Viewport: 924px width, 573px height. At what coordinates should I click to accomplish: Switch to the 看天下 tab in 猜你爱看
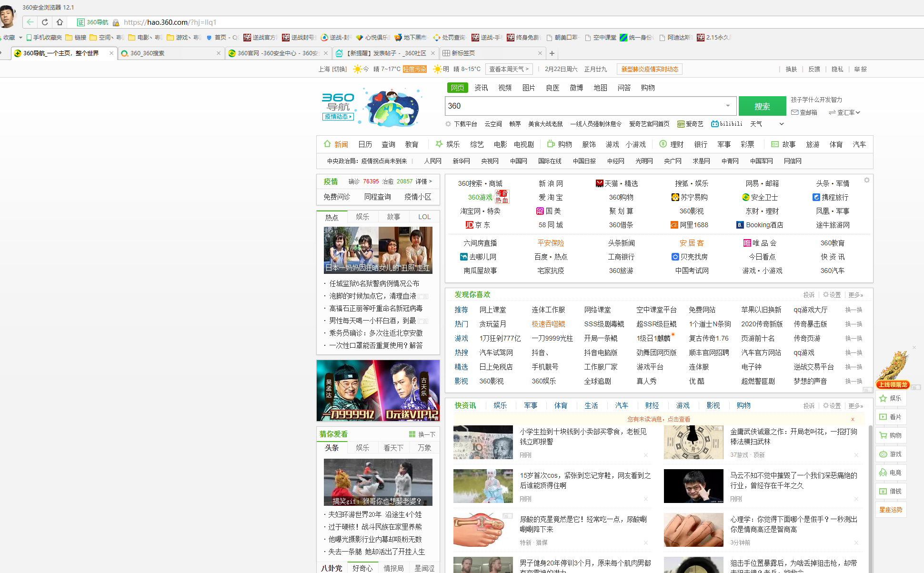[393, 448]
